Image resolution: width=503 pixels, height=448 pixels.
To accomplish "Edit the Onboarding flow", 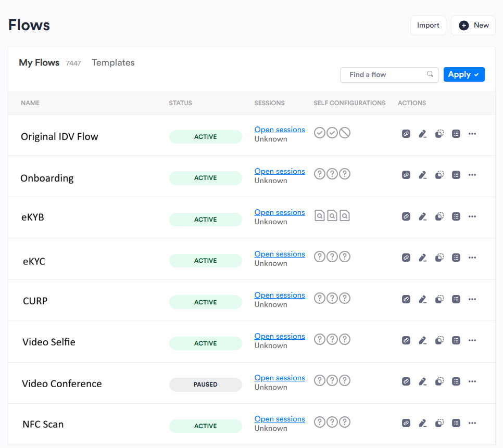I will 423,175.
